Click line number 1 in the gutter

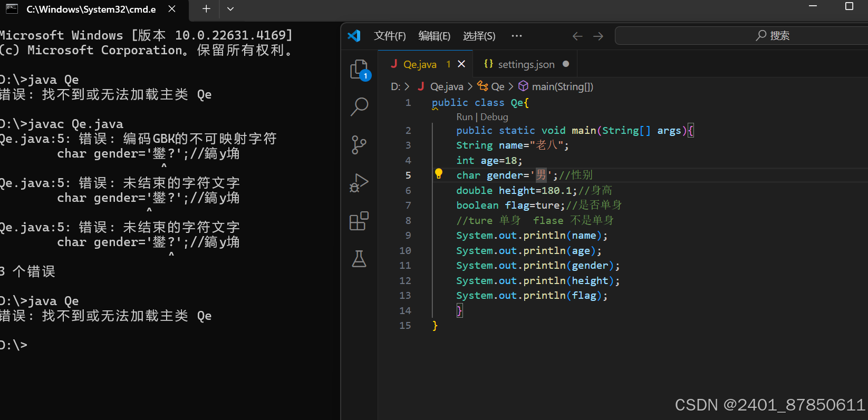click(408, 102)
